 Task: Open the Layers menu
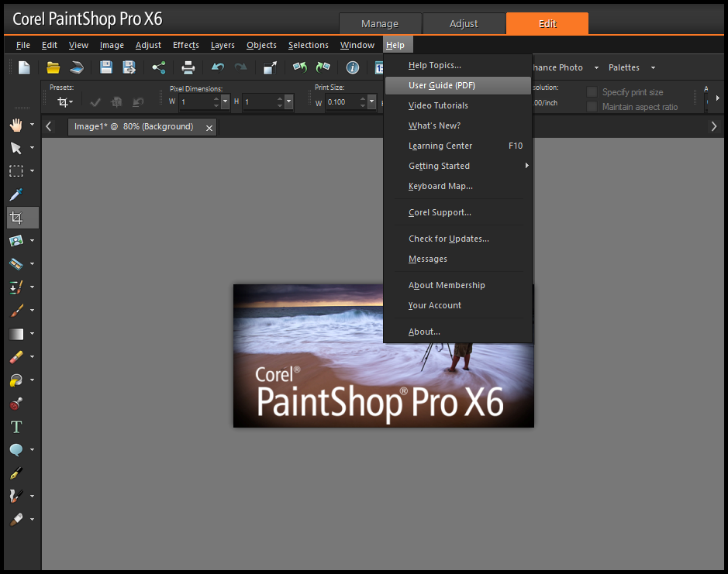[223, 45]
